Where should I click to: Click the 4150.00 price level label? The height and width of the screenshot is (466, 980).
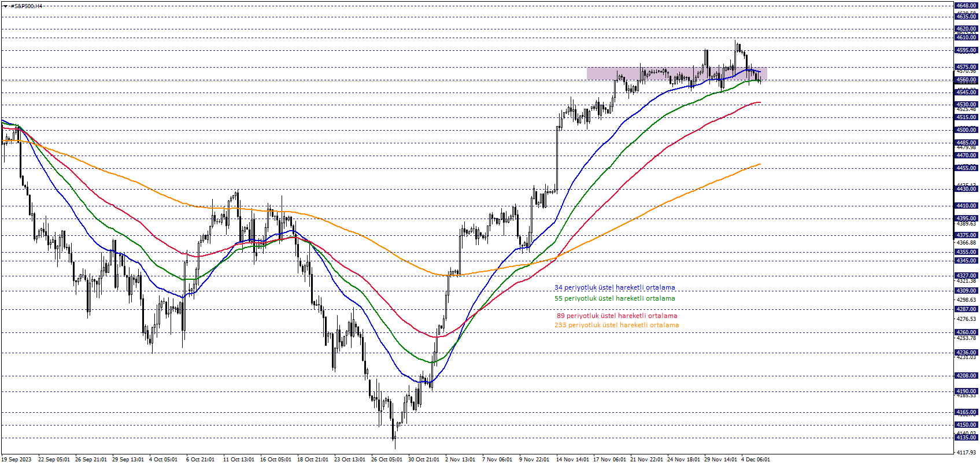[x=966, y=425]
